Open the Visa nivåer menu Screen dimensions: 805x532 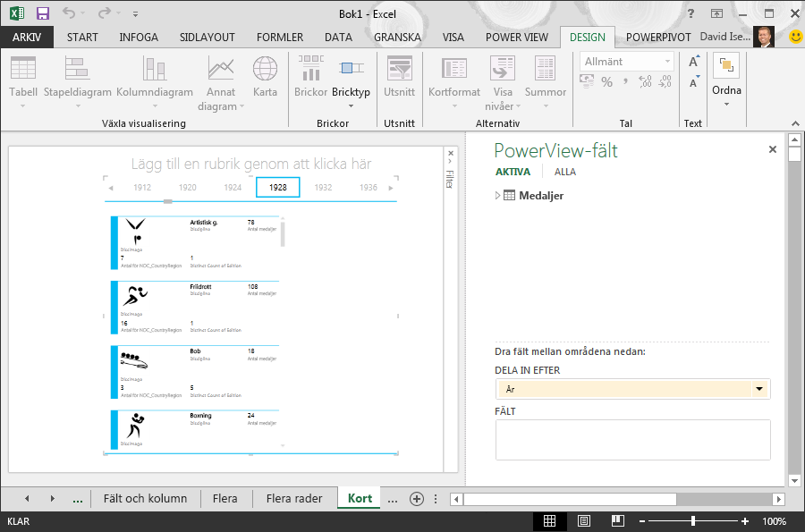tap(503, 82)
